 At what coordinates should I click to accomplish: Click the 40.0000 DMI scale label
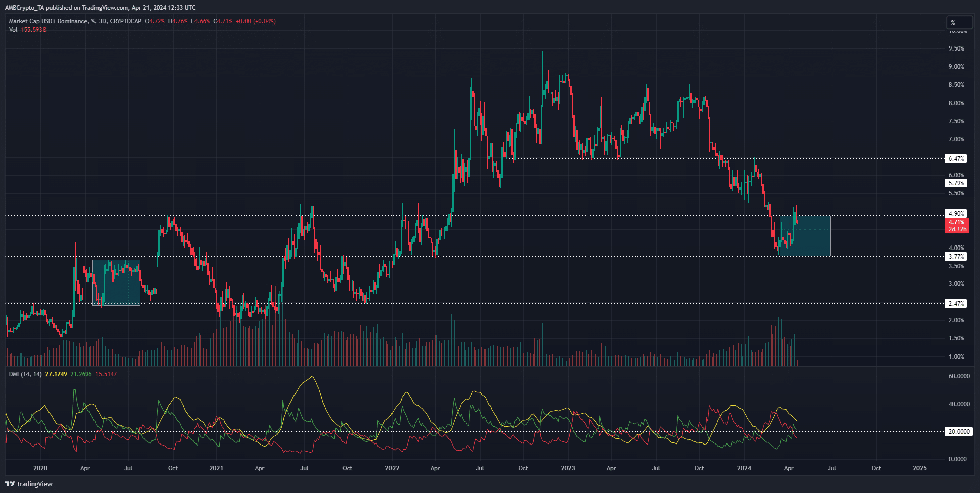pyautogui.click(x=959, y=404)
